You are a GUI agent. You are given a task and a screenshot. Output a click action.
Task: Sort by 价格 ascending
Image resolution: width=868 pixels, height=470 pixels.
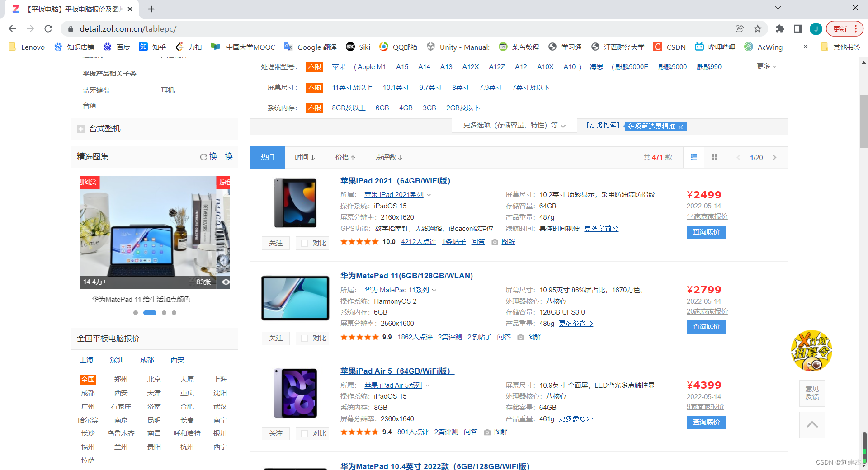tap(345, 157)
